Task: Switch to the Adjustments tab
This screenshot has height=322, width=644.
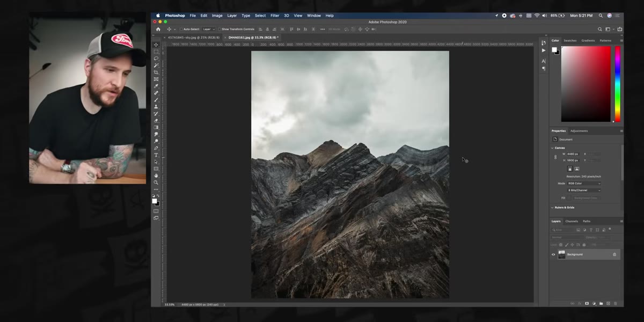Action: coord(579,131)
